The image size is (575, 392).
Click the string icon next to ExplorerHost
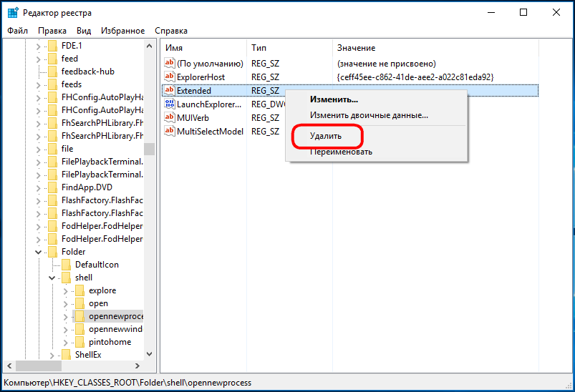point(170,77)
